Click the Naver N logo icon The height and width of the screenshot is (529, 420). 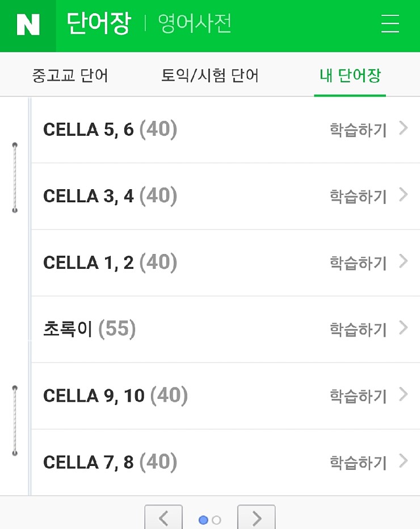tap(28, 24)
